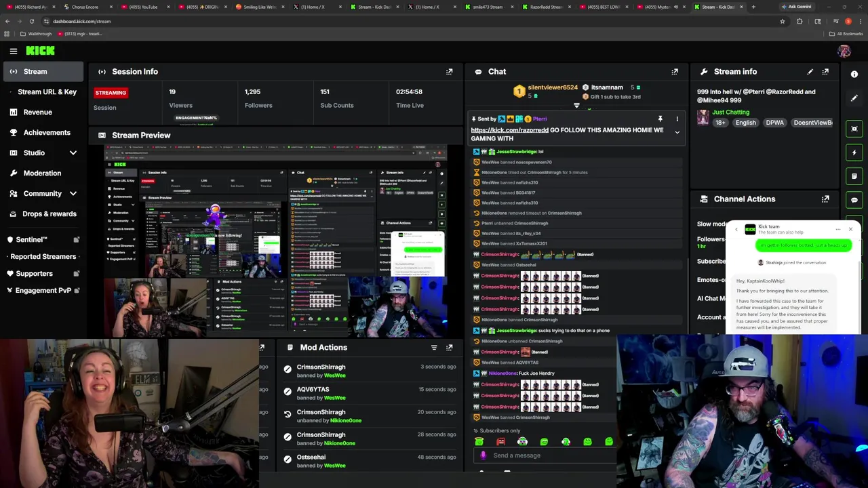Open Achievements in the sidebar

pyautogui.click(x=42, y=132)
